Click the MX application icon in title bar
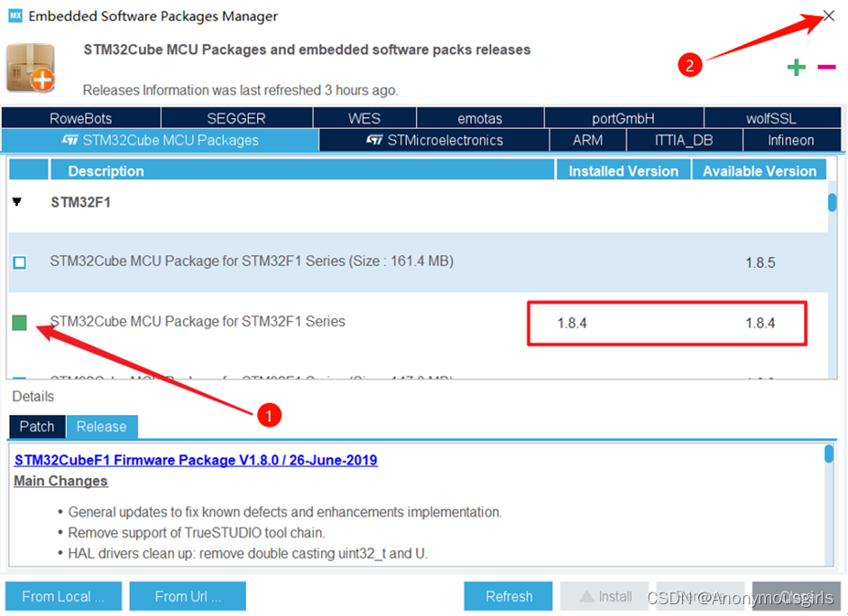The height and width of the screenshot is (616, 848). (15, 15)
